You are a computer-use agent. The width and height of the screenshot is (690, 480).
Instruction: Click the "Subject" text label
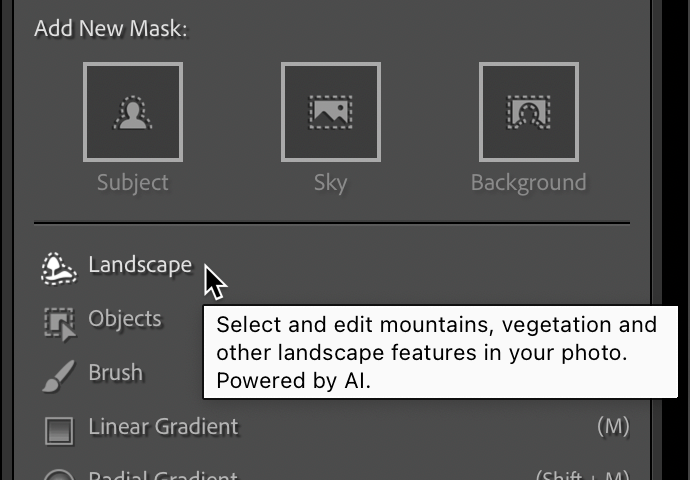click(x=133, y=183)
